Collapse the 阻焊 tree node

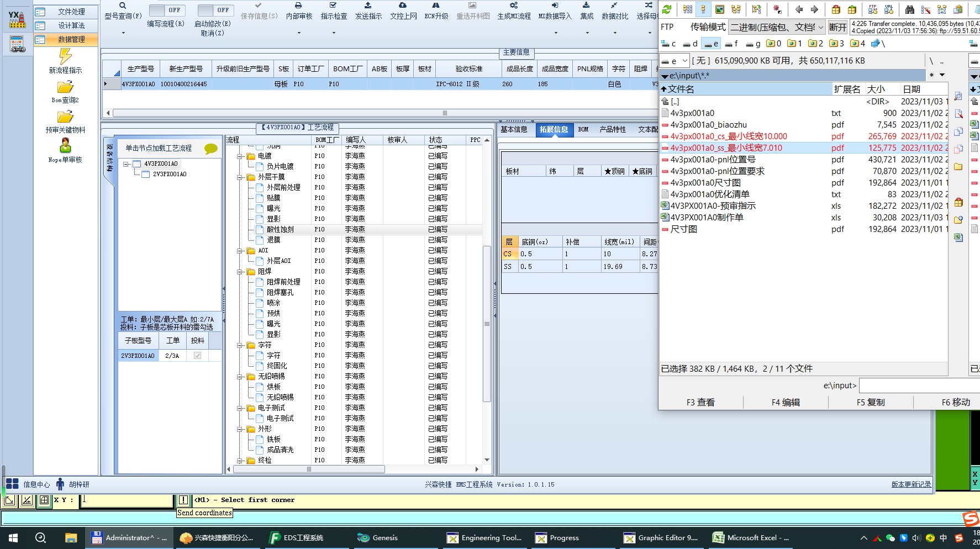(240, 271)
